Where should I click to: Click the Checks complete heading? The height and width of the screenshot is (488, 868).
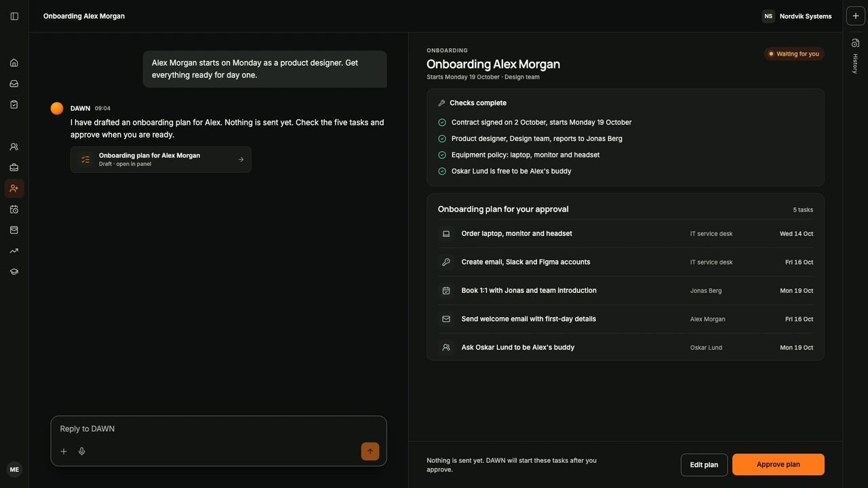[478, 103]
